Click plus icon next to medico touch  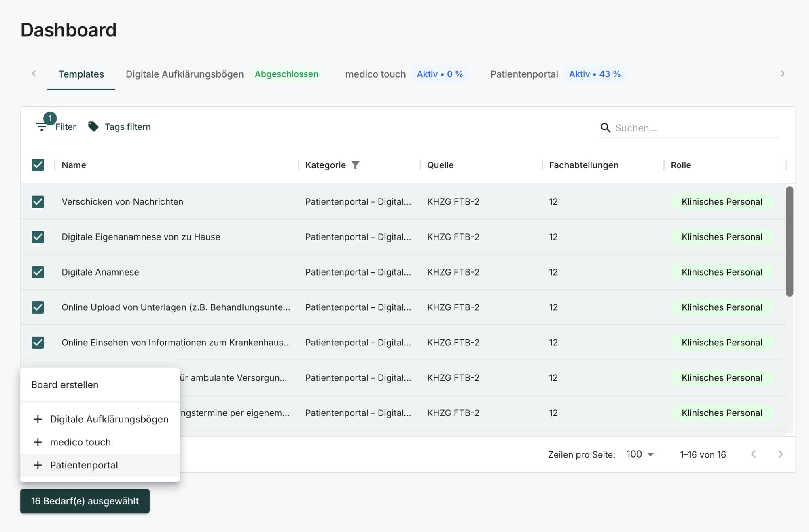[38, 442]
